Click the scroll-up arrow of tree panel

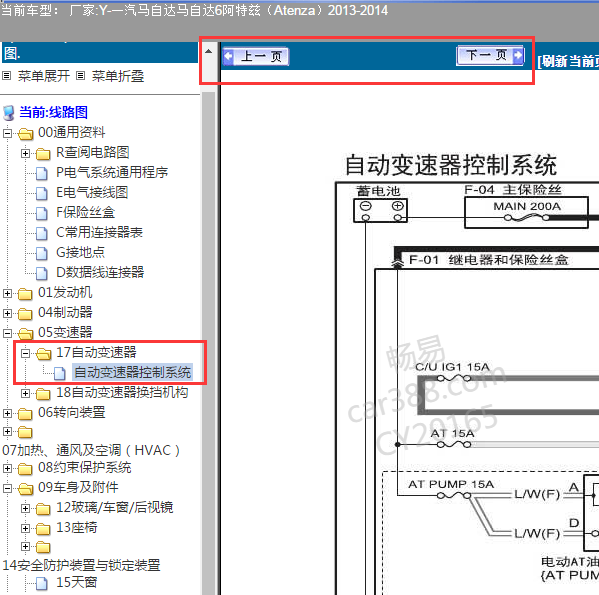pyautogui.click(x=209, y=51)
